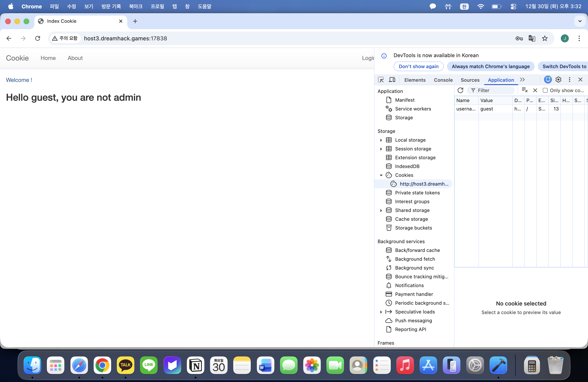Image resolution: width=588 pixels, height=382 pixels.
Task: Clear all cookies icon
Action: coord(525,90)
